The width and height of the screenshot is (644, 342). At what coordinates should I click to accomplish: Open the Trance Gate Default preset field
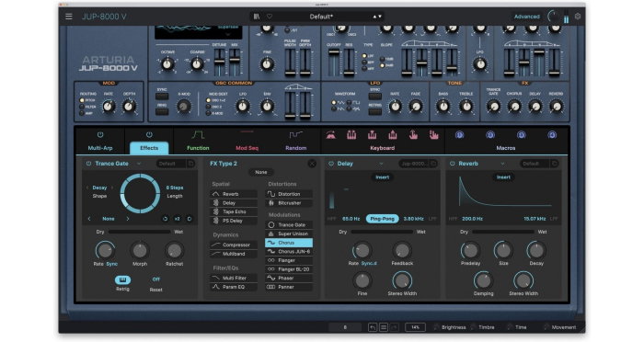click(171, 164)
